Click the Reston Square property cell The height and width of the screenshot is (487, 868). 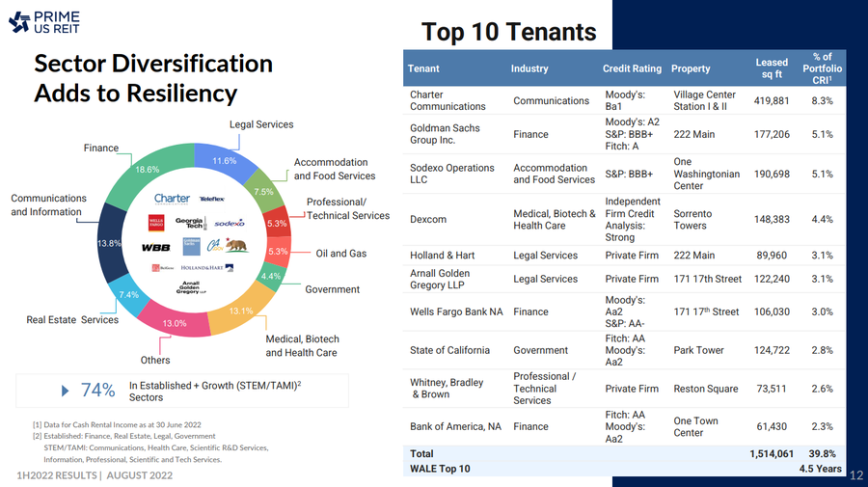pyautogui.click(x=706, y=389)
